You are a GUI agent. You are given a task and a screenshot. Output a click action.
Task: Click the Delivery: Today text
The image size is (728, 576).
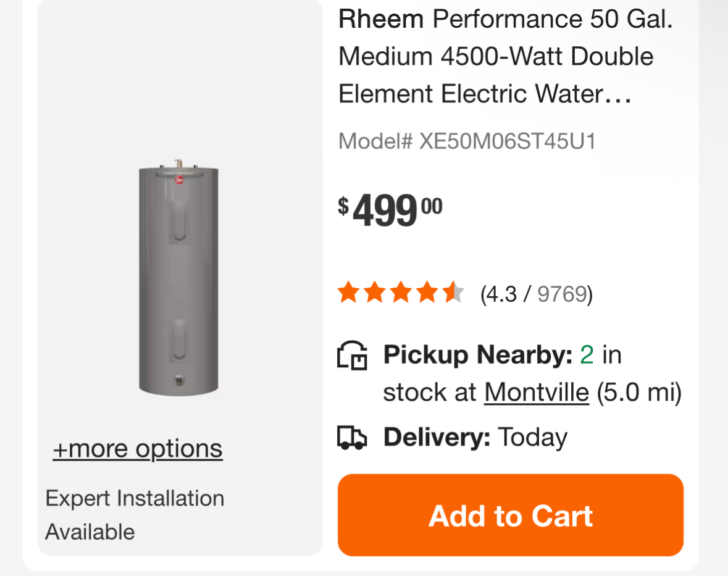coord(475,438)
